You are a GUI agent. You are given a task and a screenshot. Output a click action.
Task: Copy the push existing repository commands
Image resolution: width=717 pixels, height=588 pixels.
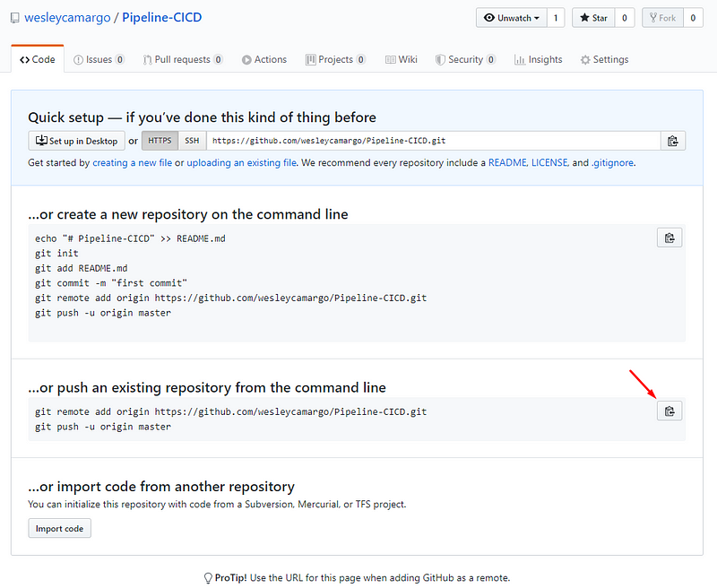tap(669, 411)
